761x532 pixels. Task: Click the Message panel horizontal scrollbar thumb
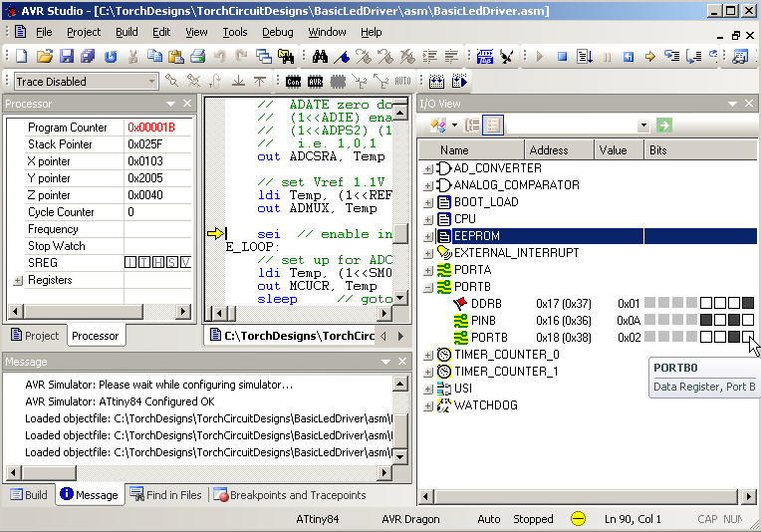tap(49, 472)
